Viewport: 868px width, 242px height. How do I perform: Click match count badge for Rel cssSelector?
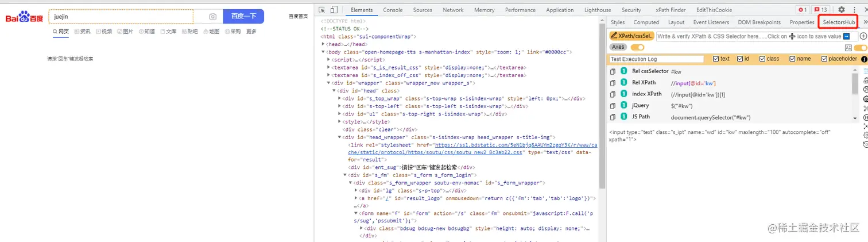[623, 71]
